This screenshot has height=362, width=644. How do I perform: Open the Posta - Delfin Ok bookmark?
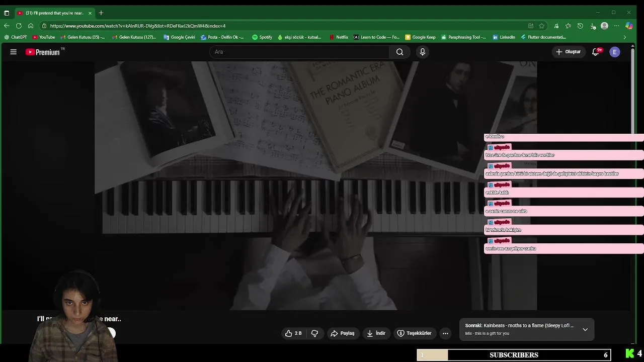tap(222, 37)
